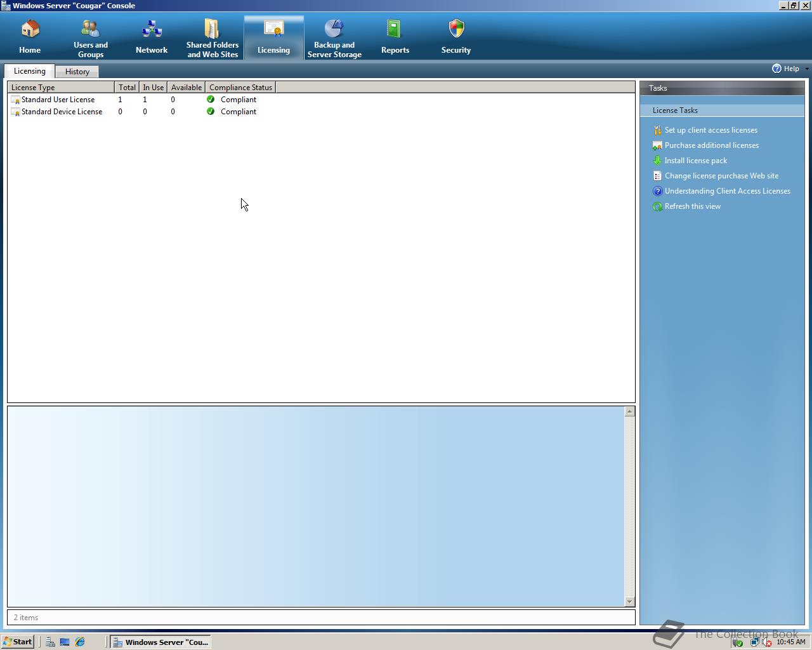Click the green Refresh view icon
This screenshot has width=812, height=650.
click(x=657, y=206)
